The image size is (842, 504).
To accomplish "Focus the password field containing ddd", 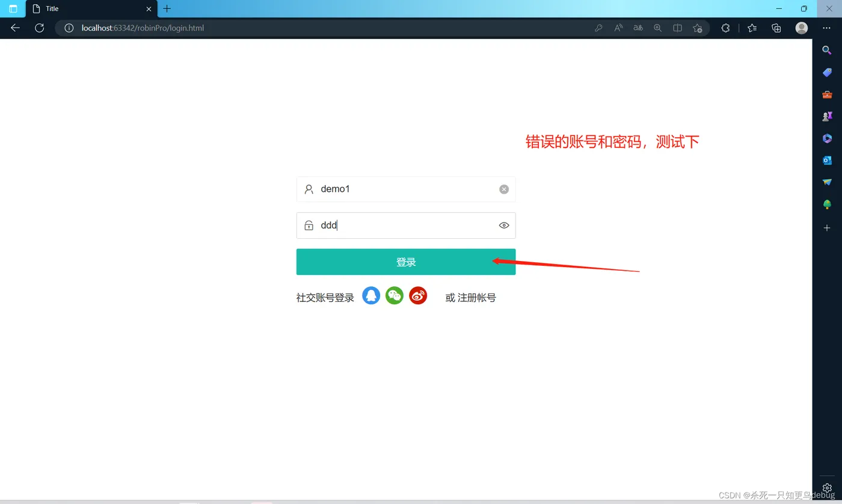I will 406,226.
